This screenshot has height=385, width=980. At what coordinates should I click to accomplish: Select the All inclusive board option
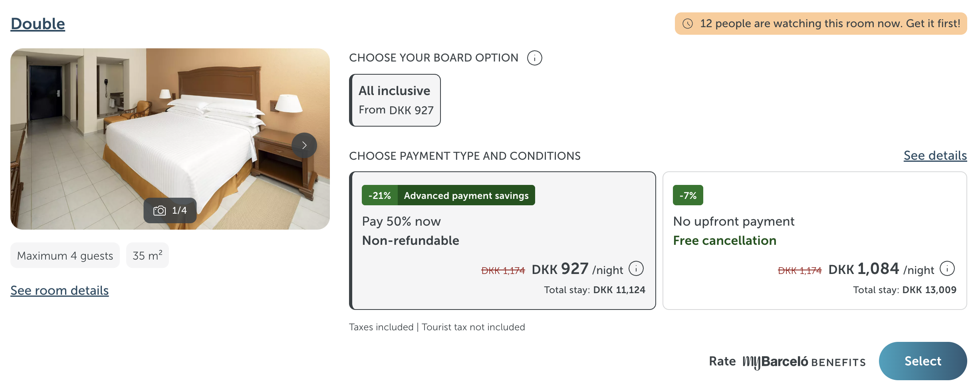click(395, 100)
